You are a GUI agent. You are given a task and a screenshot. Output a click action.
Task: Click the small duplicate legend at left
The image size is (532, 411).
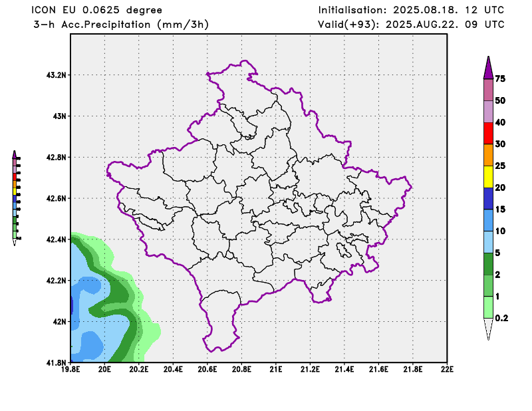point(16,198)
